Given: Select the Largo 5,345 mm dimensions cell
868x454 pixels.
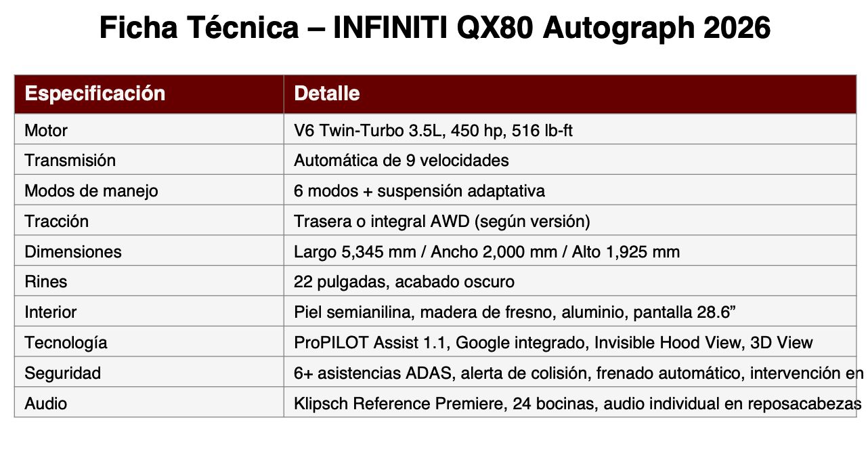Looking at the screenshot, I should click(x=570, y=251).
